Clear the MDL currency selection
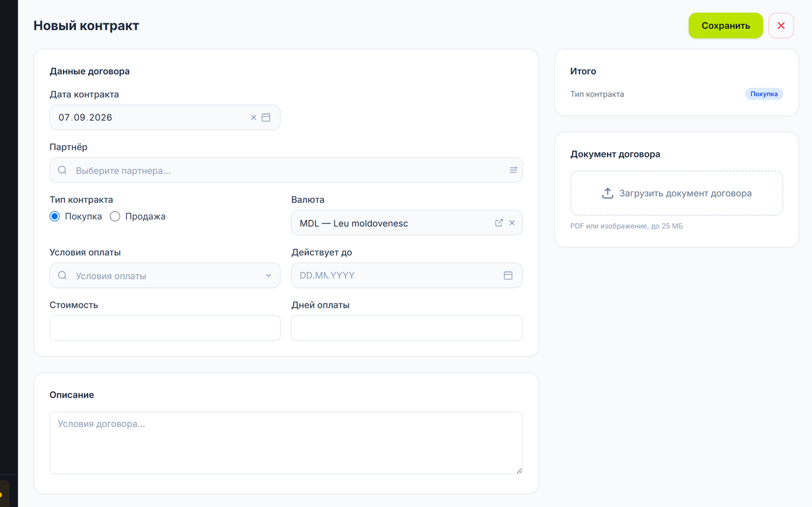The height and width of the screenshot is (507, 812). 512,223
